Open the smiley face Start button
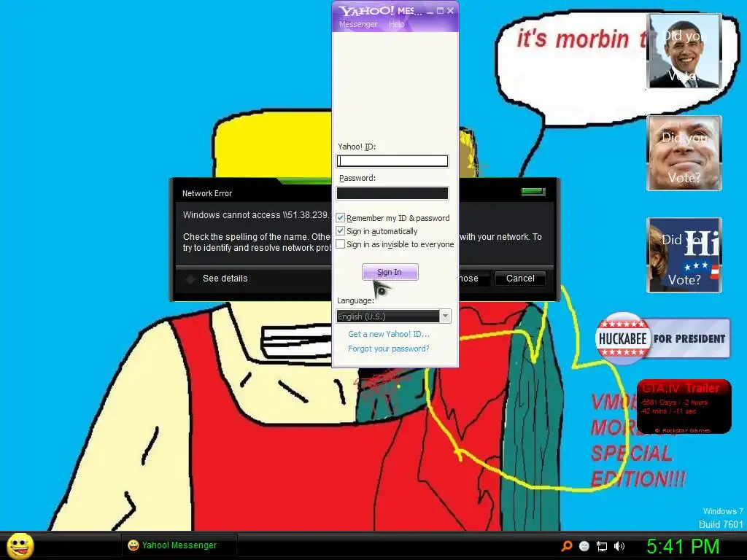The height and width of the screenshot is (560, 747). pyautogui.click(x=20, y=545)
